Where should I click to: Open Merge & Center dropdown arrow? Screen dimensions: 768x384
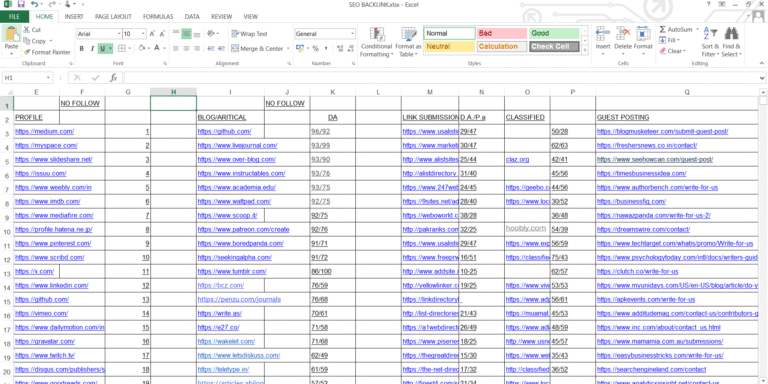[x=288, y=48]
